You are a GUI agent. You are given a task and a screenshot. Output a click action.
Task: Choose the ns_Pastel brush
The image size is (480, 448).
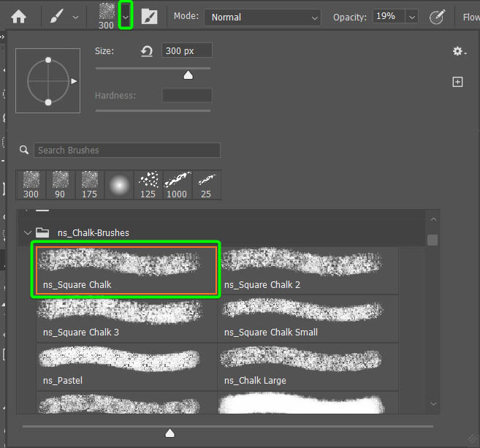[x=126, y=367]
